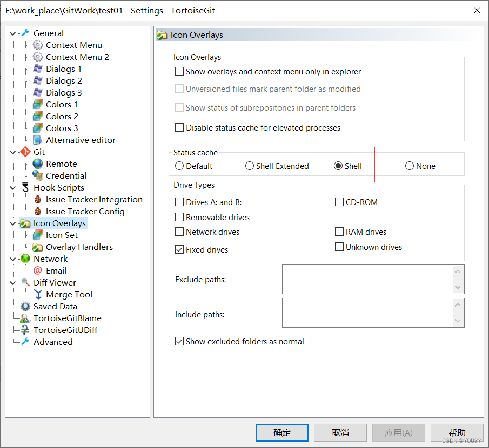This screenshot has height=448, width=489.
Task: Enable Removable drives checkbox
Action: click(179, 217)
